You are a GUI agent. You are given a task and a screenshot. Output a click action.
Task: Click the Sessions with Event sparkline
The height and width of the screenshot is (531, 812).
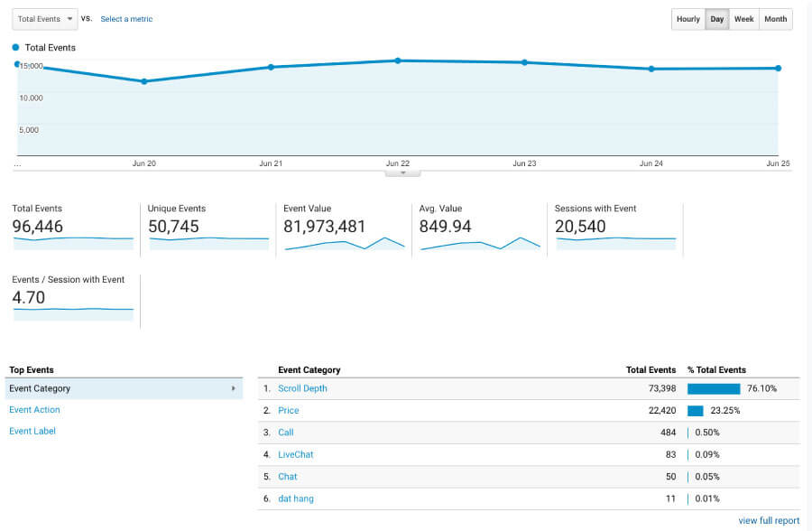615,243
